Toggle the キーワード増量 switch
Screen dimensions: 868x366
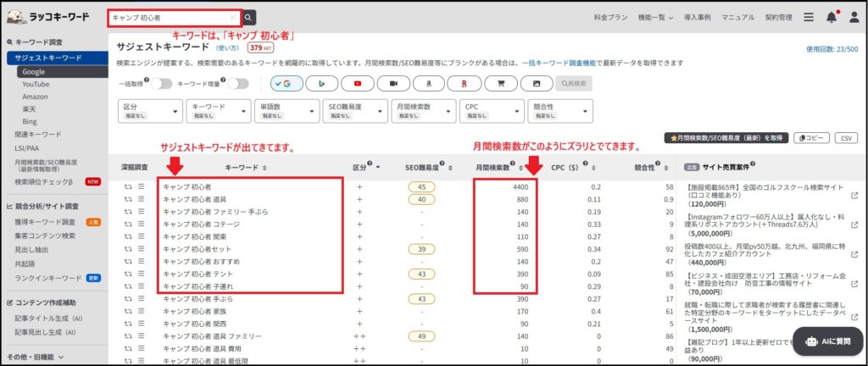[x=237, y=83]
